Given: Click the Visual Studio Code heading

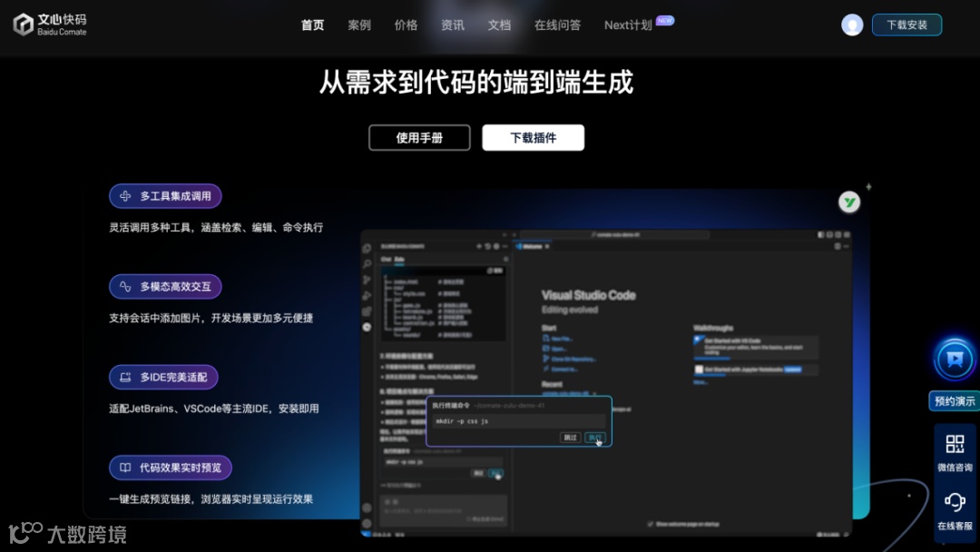Looking at the screenshot, I should coord(588,295).
